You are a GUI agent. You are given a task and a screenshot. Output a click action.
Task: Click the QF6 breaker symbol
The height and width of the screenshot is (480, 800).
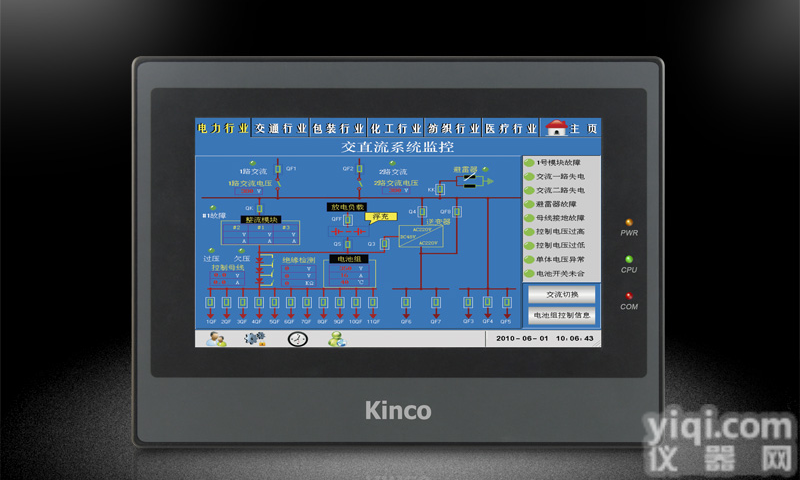click(x=406, y=302)
